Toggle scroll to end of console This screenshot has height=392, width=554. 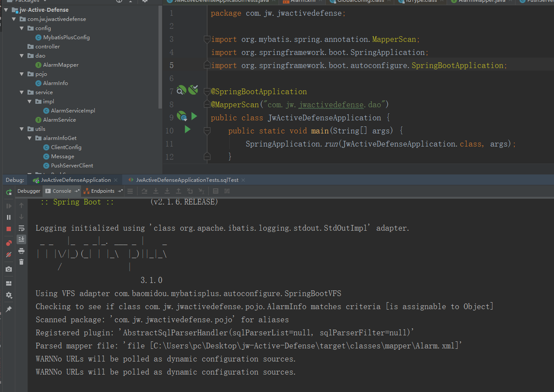tap(21, 239)
